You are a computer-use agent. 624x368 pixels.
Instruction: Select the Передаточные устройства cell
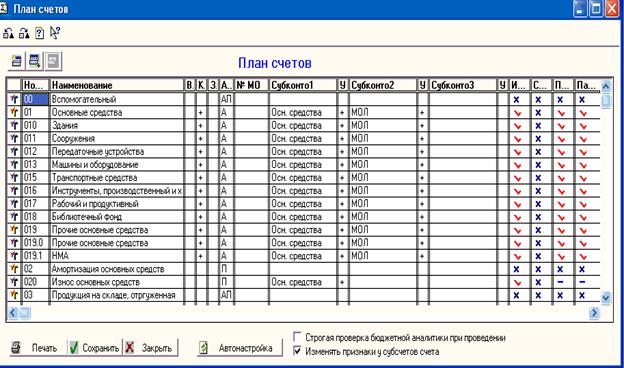coord(117,152)
